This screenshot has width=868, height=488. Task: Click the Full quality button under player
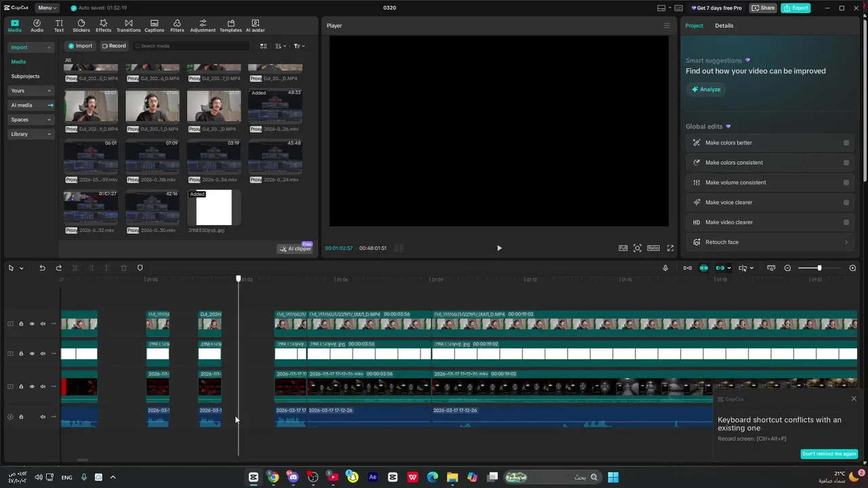(623, 248)
